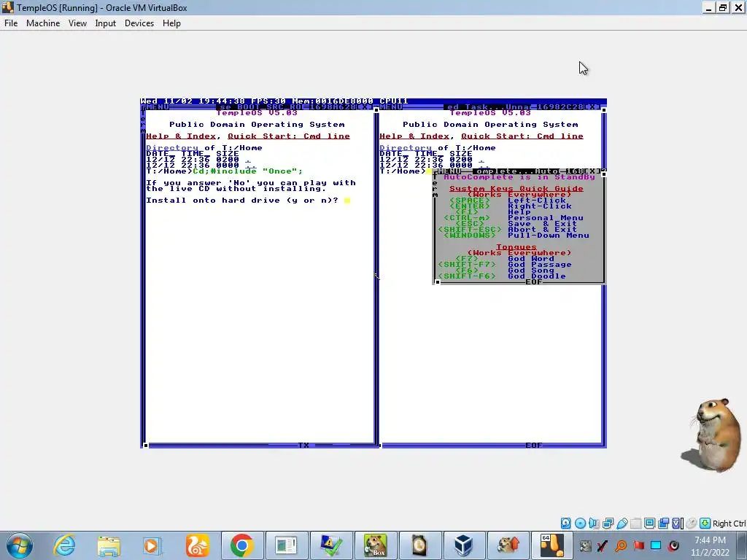Click <ENTER> Right-Click key entry
Viewport: 747px width, 560px height.
(x=510, y=206)
